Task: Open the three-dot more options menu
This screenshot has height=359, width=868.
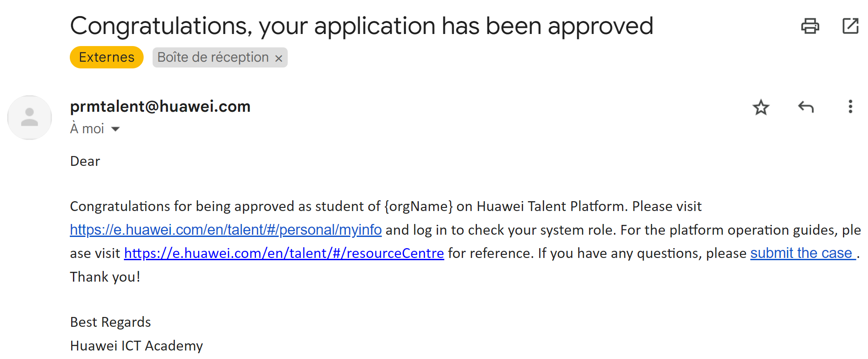Action: 850,107
